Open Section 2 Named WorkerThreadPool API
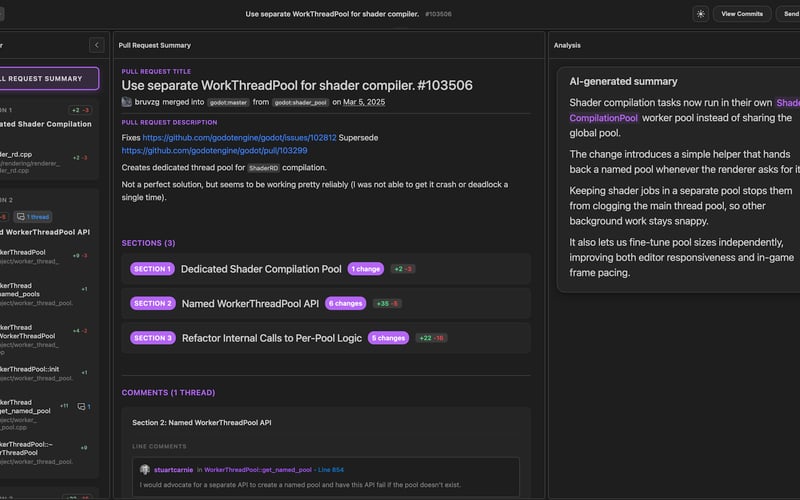 [326, 304]
